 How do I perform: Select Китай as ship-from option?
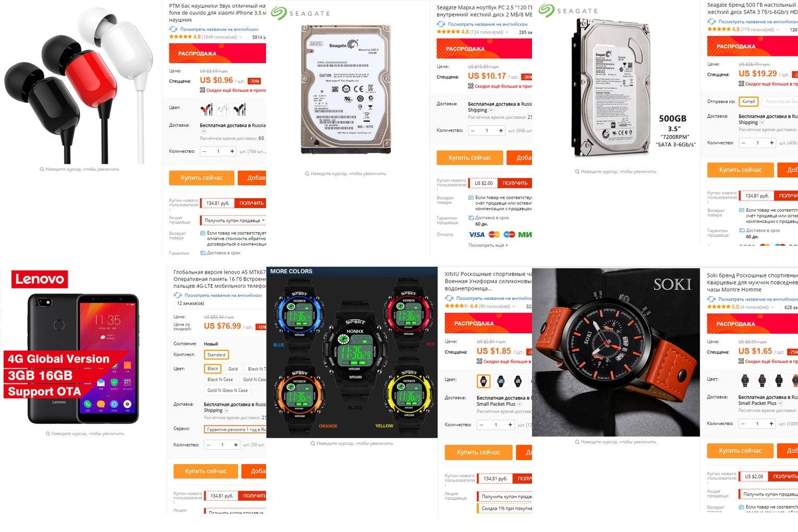point(748,102)
